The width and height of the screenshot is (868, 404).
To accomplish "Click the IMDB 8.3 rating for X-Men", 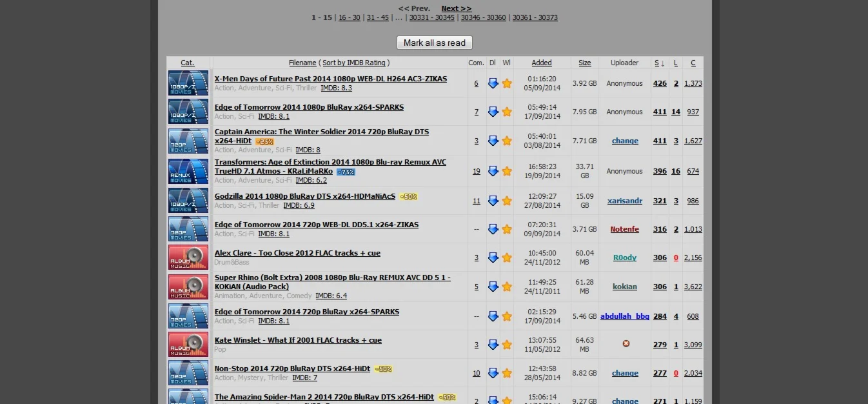I will click(x=336, y=88).
